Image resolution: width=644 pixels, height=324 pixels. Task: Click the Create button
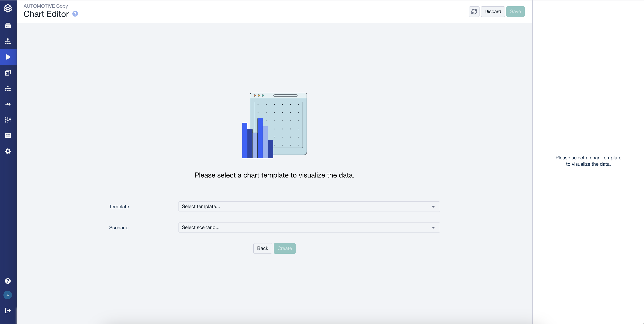[284, 248]
